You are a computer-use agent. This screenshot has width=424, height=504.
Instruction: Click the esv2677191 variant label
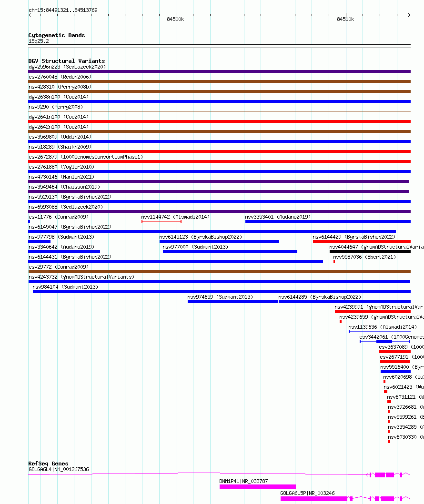402,356
